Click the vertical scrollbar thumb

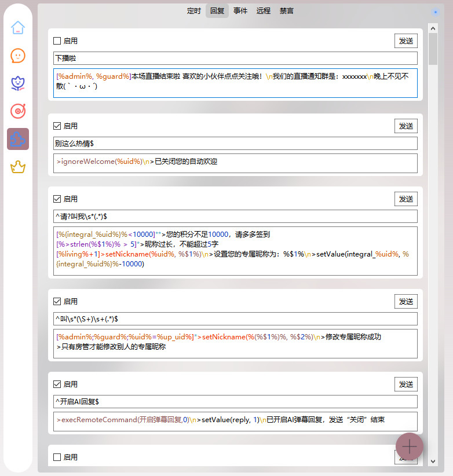pos(433,49)
